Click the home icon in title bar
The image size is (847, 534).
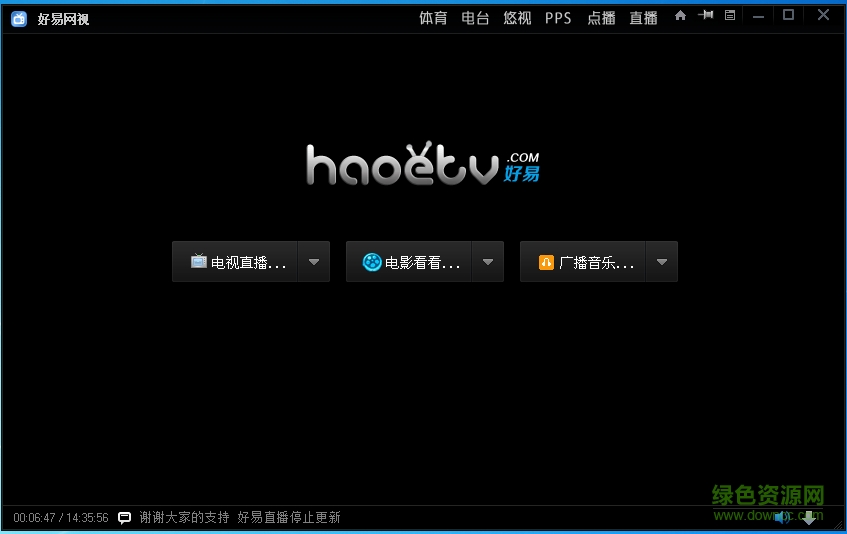click(680, 16)
